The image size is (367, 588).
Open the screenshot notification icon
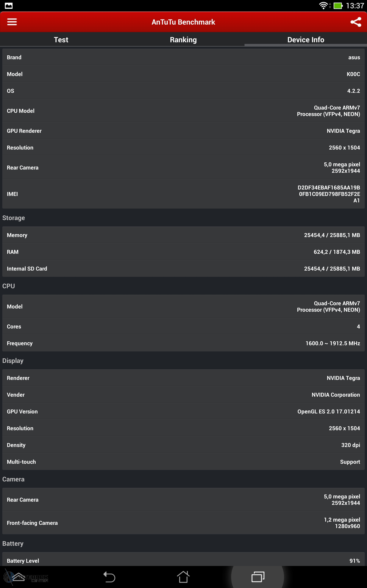point(8,6)
